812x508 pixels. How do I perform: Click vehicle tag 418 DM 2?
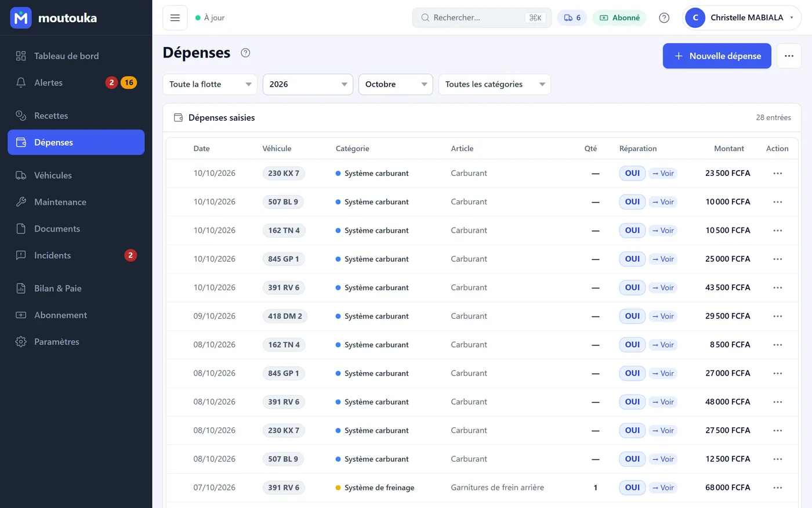pyautogui.click(x=285, y=316)
